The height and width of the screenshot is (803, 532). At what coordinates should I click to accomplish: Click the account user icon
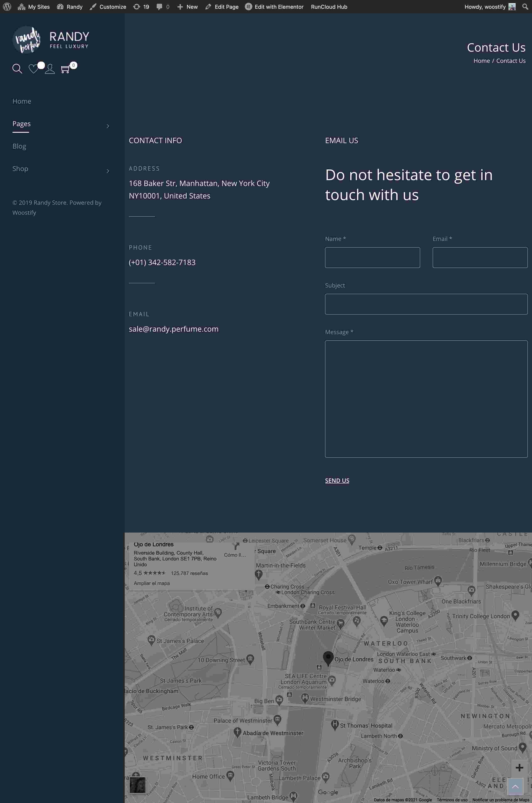(50, 69)
